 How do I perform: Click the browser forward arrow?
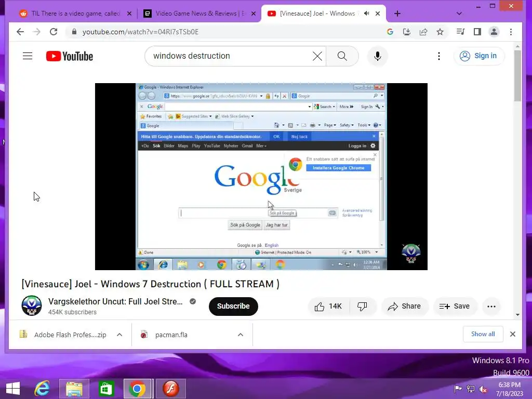(x=37, y=32)
